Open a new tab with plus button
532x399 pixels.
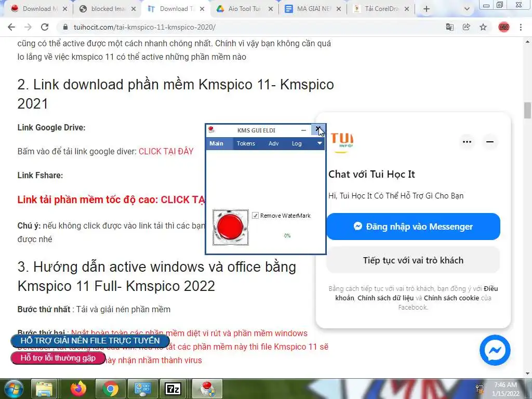(x=427, y=9)
